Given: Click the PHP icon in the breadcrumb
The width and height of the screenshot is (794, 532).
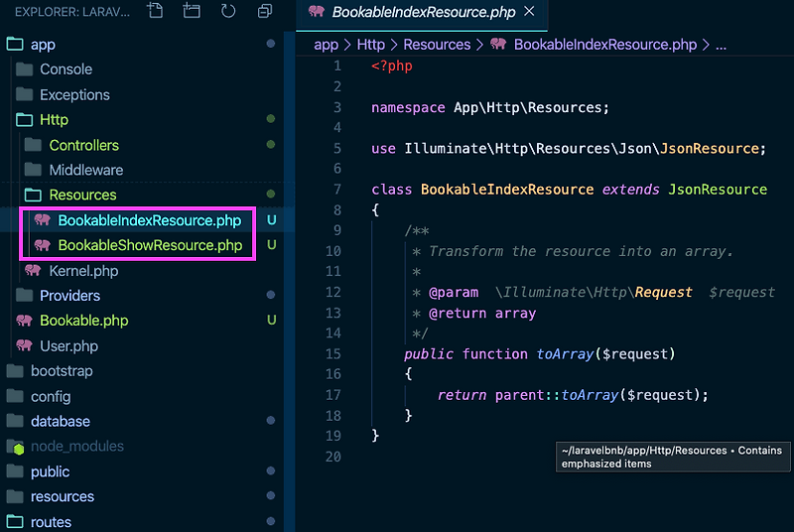Looking at the screenshot, I should (498, 44).
